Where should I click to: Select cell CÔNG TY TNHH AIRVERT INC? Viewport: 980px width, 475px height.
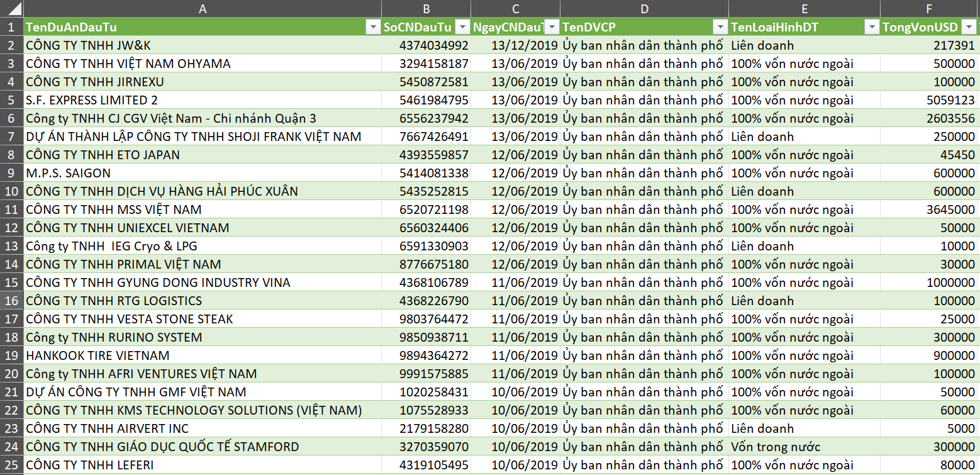coord(202,428)
